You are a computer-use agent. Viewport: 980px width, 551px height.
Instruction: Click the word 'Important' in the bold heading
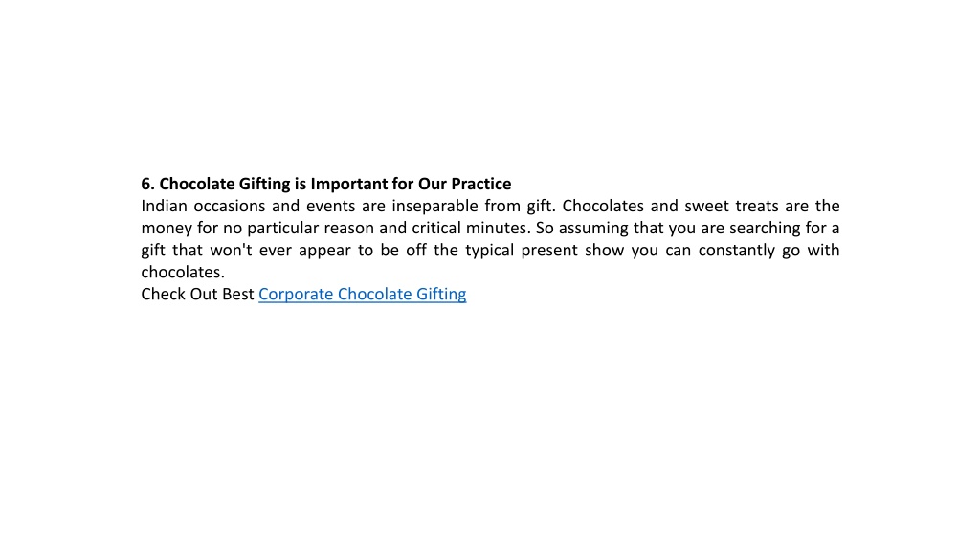point(348,185)
